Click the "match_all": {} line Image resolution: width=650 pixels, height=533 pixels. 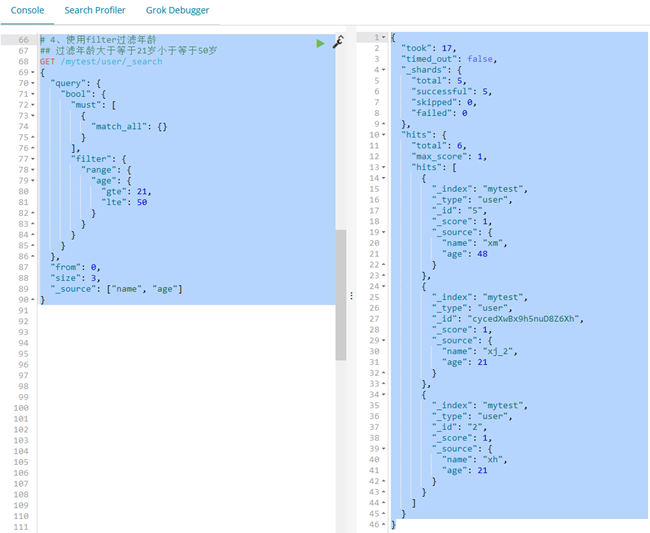(x=129, y=126)
